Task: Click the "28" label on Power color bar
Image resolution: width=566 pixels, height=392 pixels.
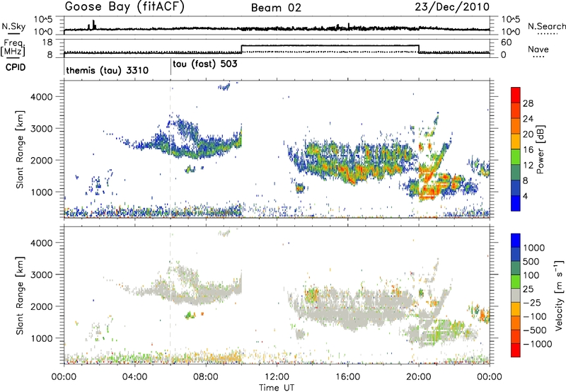Action: pos(528,103)
